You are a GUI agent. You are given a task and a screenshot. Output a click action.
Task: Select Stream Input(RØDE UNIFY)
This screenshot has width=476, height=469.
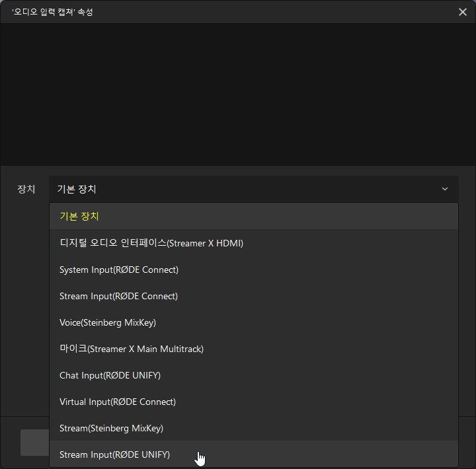tap(254, 454)
